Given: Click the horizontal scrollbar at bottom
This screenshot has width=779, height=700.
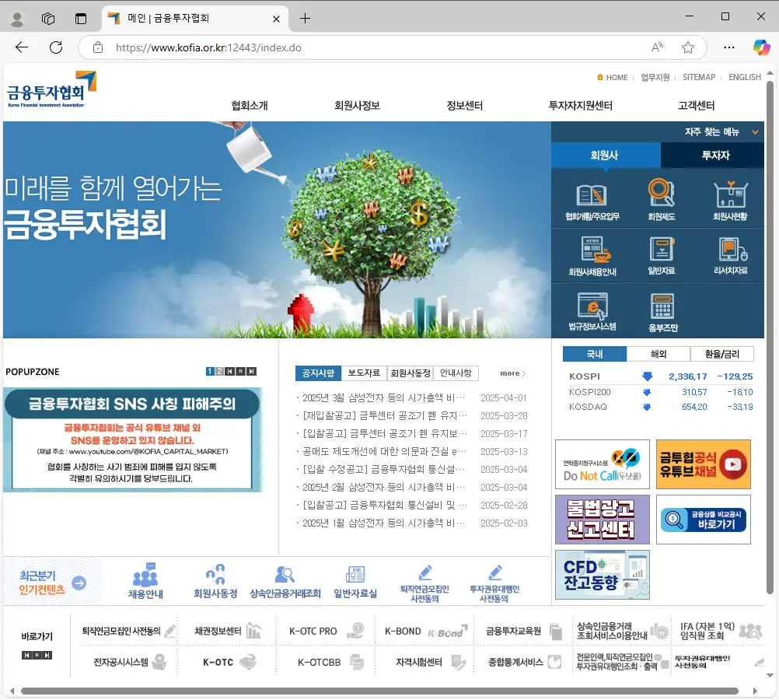Looking at the screenshot, I should tap(379, 691).
